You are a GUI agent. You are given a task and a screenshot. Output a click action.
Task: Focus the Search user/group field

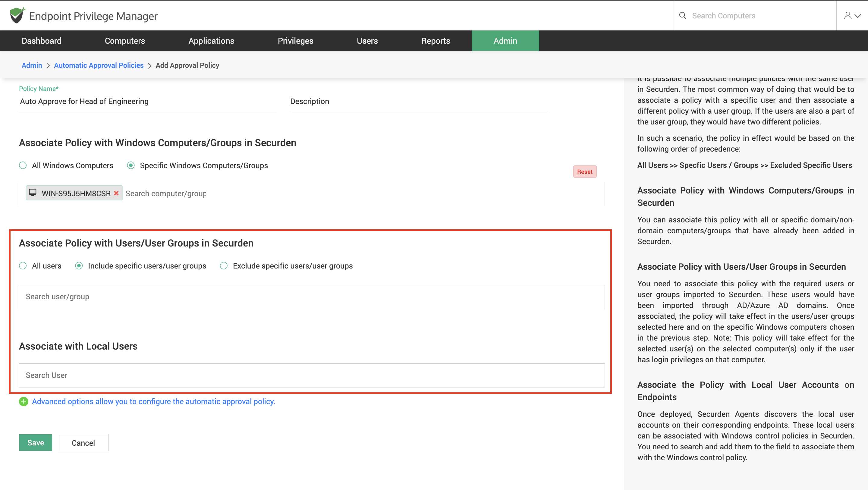coord(312,297)
